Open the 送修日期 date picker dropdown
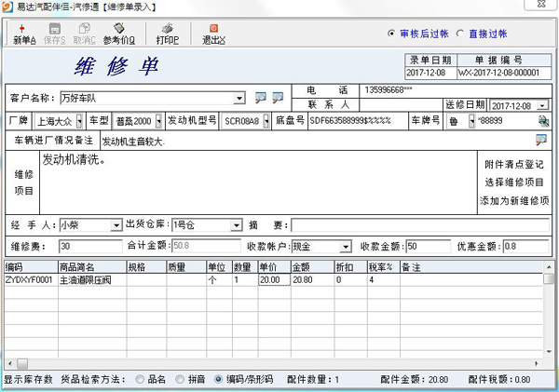 [541, 106]
